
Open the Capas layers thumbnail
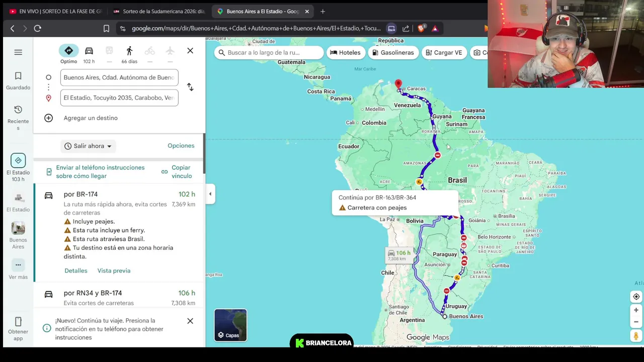pos(231,325)
